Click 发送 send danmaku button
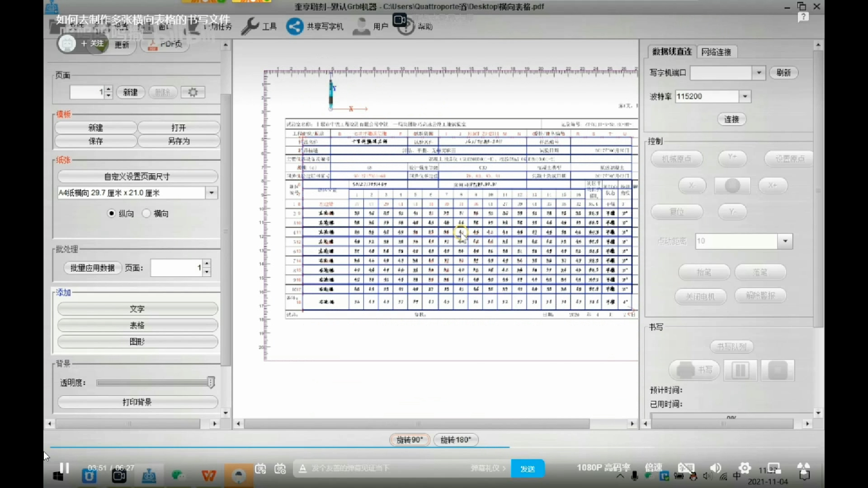This screenshot has width=868, height=488. click(528, 469)
